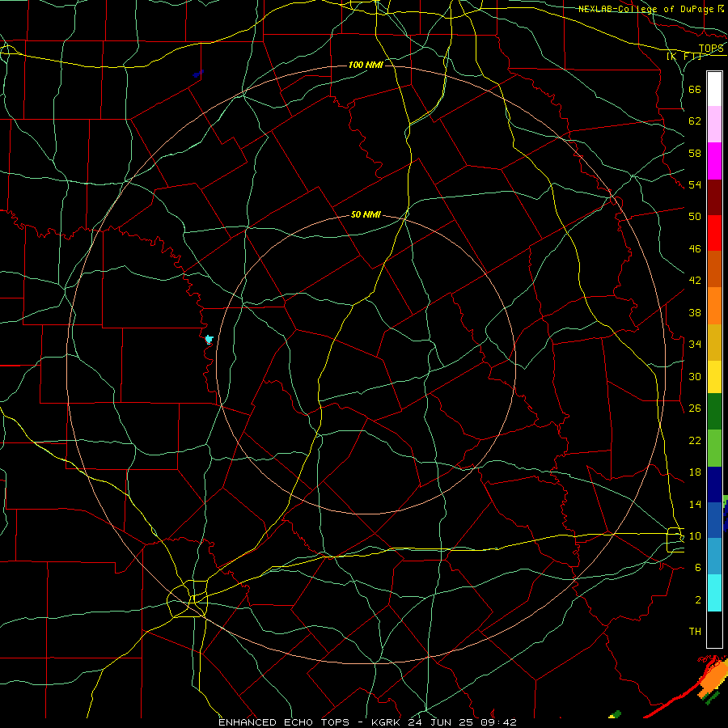Screen dimensions: 728x728
Task: Click the legend value 6
Action: pos(698,568)
